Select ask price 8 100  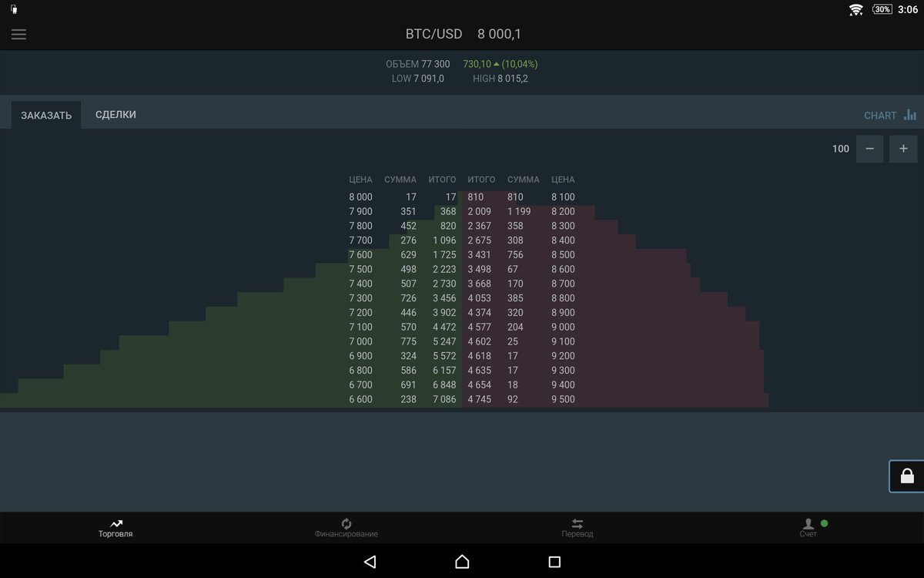pyautogui.click(x=563, y=197)
